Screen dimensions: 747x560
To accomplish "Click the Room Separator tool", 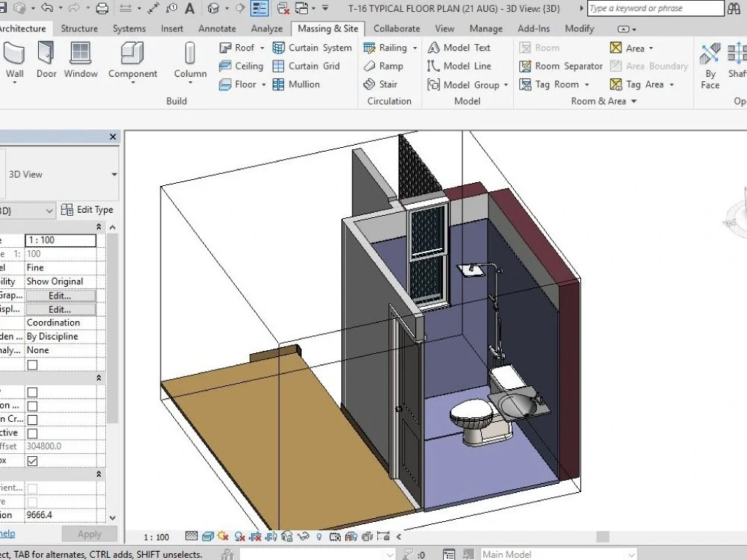I will coord(561,66).
